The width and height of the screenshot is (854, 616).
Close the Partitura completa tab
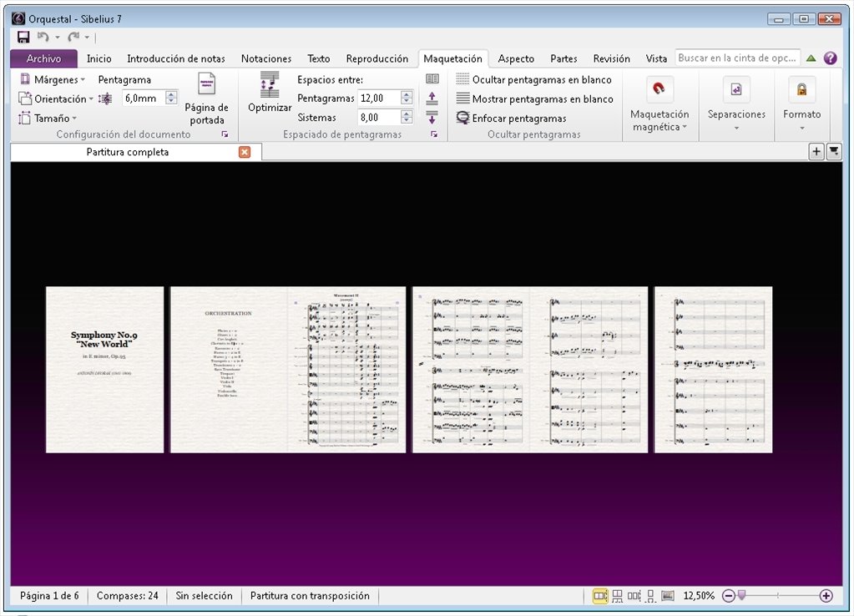pyautogui.click(x=245, y=152)
